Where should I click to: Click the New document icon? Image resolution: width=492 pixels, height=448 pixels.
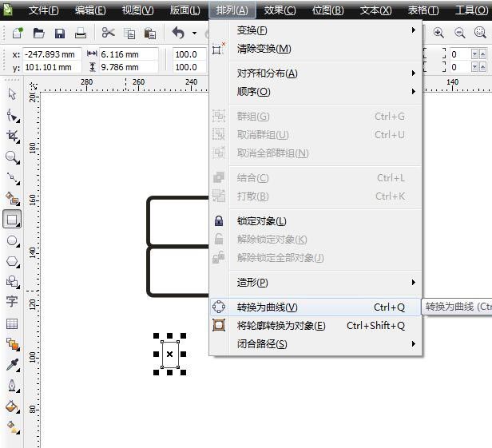[18, 33]
